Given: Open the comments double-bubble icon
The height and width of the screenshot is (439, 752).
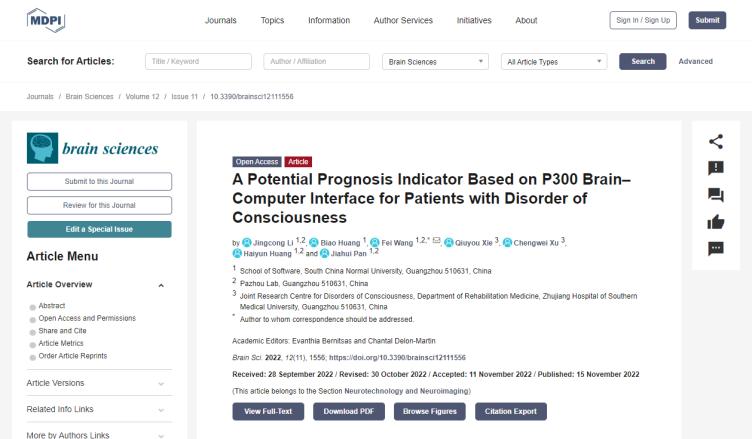Looking at the screenshot, I should pos(716,195).
